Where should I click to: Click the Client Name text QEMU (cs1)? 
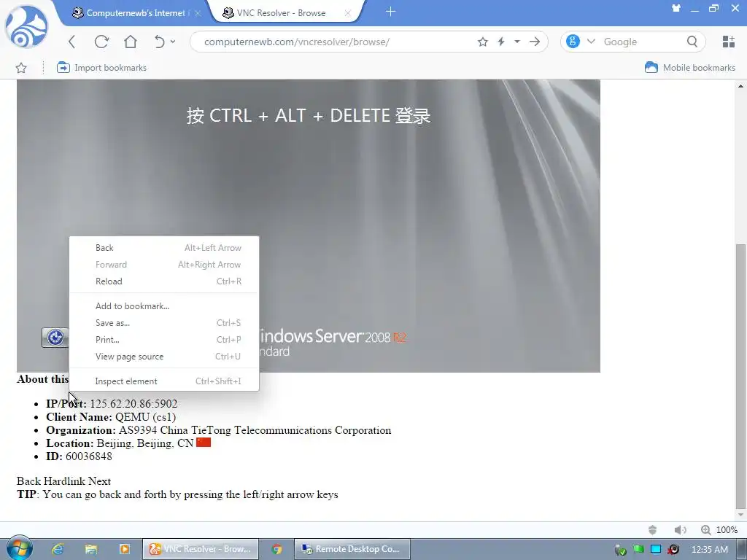[145, 417]
